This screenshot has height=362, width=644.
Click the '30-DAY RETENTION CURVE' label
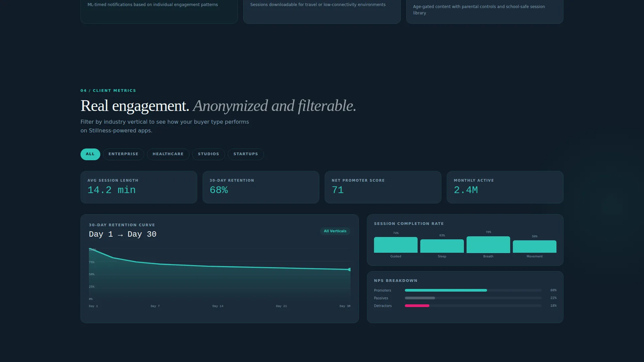click(122, 225)
